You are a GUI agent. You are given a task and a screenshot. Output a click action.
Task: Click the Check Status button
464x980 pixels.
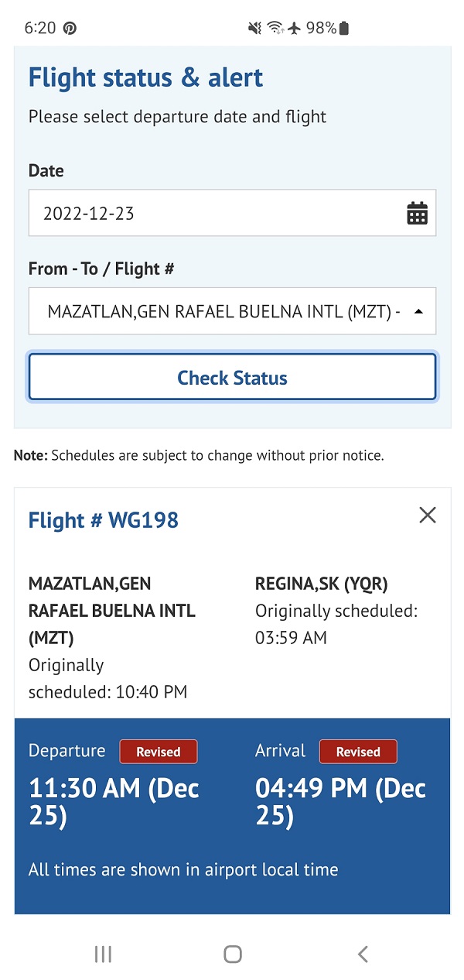point(232,378)
